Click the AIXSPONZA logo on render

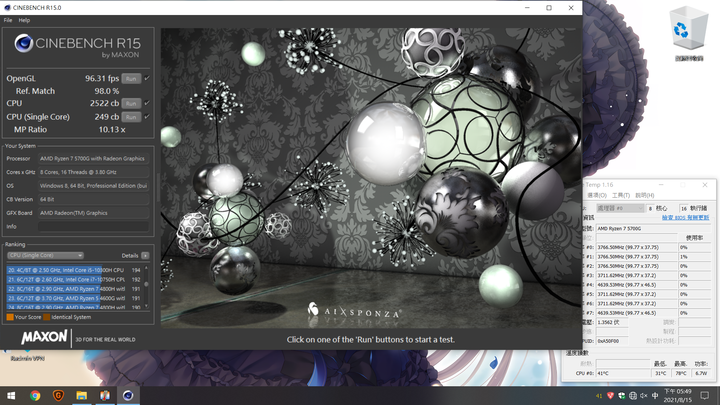pyautogui.click(x=354, y=311)
